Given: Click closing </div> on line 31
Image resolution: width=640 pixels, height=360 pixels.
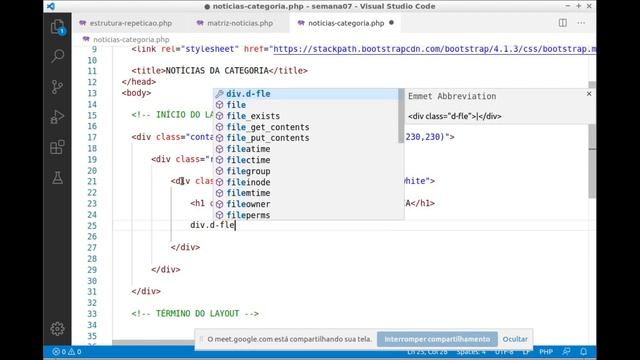Looking at the screenshot, I should coord(146,291).
